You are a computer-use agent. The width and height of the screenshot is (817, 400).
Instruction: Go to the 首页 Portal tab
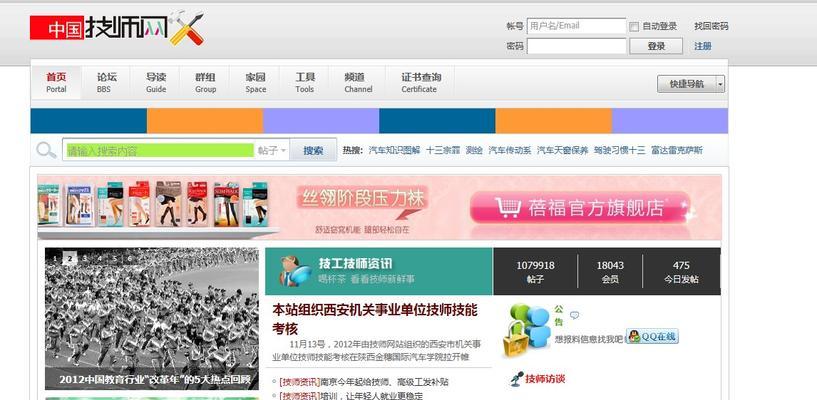(x=56, y=83)
